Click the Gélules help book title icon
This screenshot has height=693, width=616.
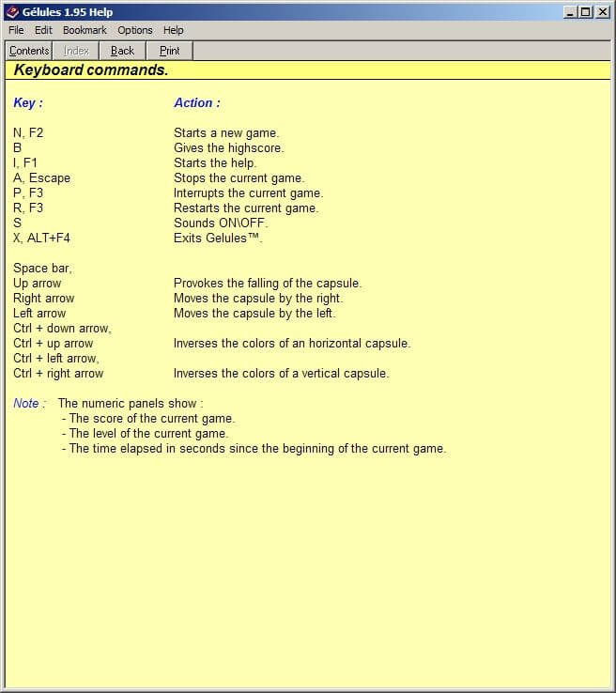pyautogui.click(x=12, y=12)
